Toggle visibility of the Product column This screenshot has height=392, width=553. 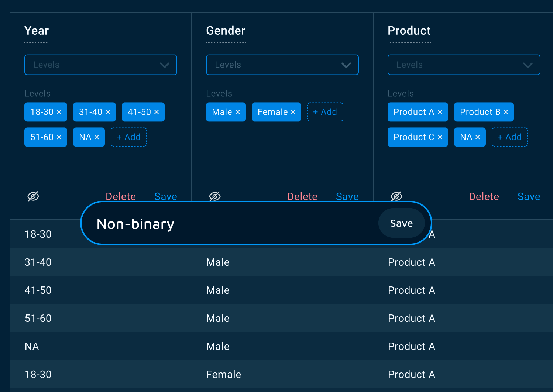click(x=396, y=196)
